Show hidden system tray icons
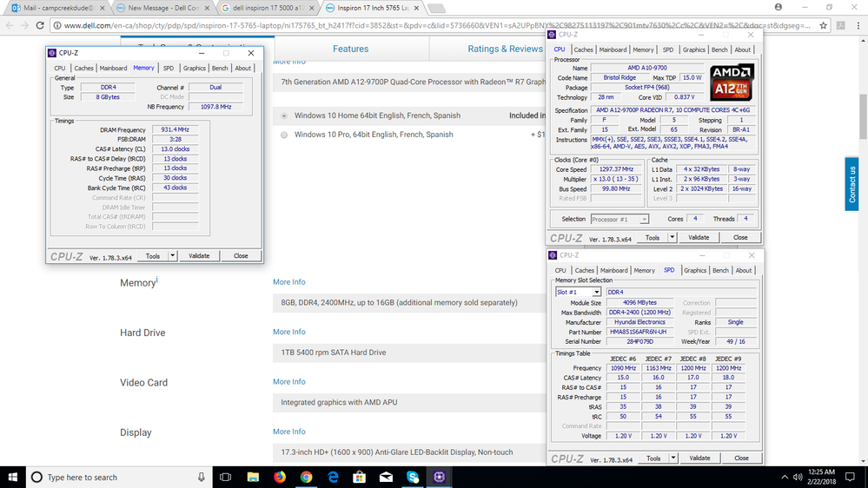868x488 pixels. click(785, 477)
